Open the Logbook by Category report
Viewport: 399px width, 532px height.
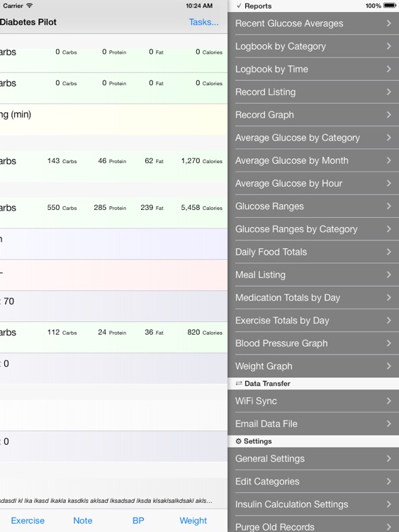point(313,46)
